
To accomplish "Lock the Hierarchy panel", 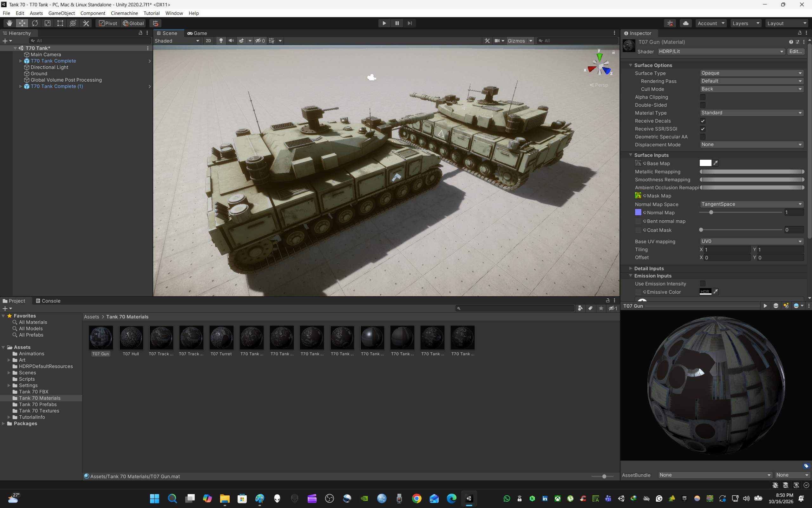I will pos(141,33).
